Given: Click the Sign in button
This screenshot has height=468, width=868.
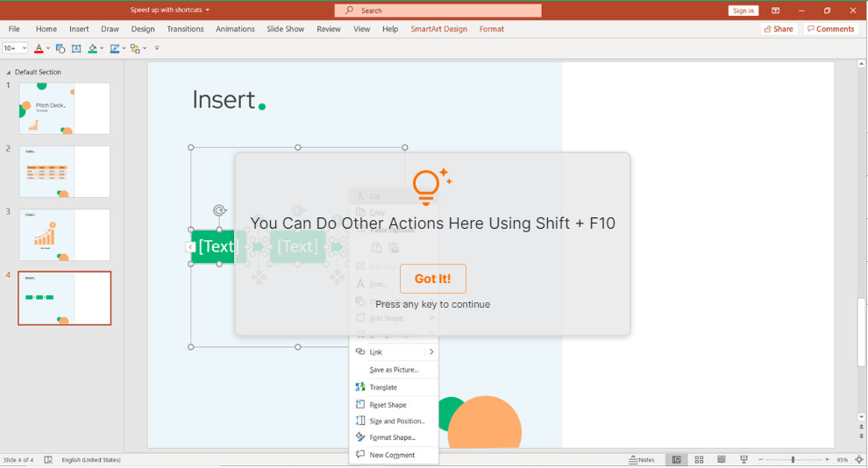Looking at the screenshot, I should click(743, 11).
